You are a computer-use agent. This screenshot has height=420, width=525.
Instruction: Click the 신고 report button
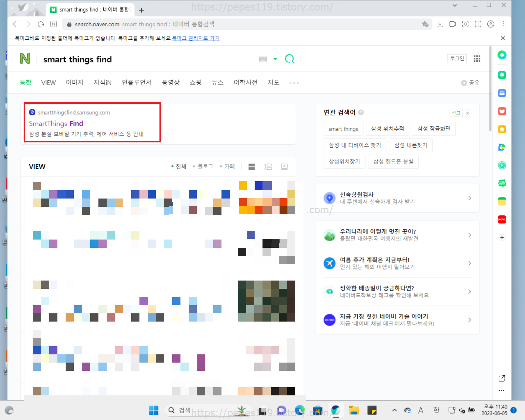click(456, 113)
